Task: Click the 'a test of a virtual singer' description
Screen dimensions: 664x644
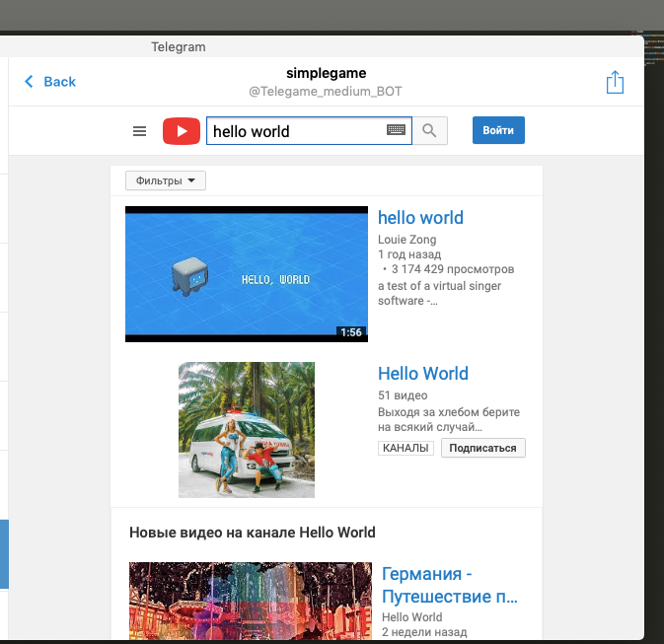Action: (x=440, y=293)
